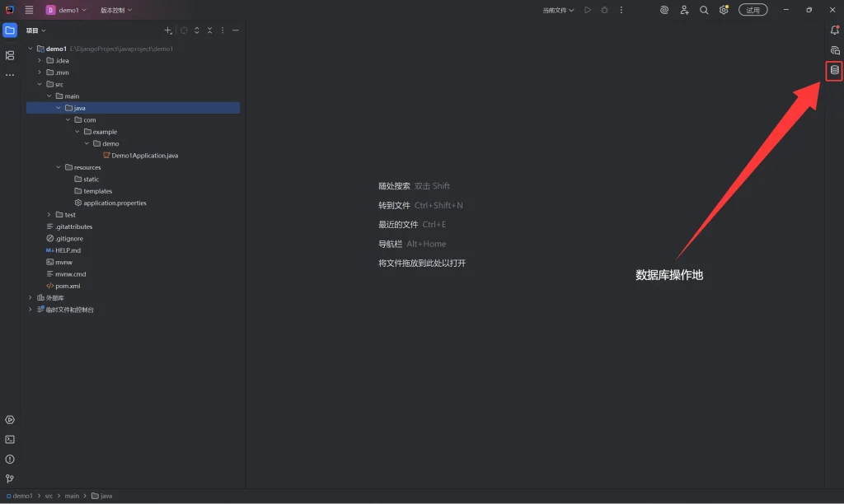The image size is (844, 504).
Task: Open IDE settings gear icon
Action: coord(724,10)
